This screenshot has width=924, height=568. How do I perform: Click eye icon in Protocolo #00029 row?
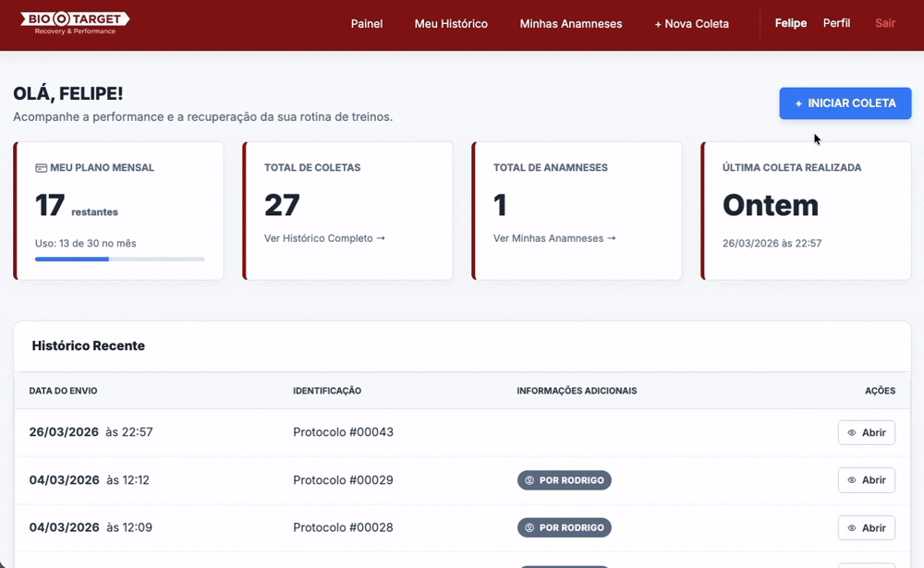tap(852, 480)
